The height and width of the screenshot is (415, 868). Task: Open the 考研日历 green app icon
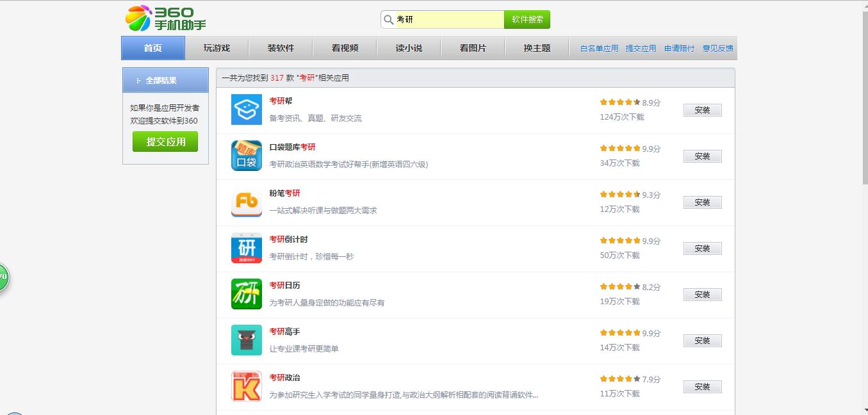pyautogui.click(x=247, y=294)
